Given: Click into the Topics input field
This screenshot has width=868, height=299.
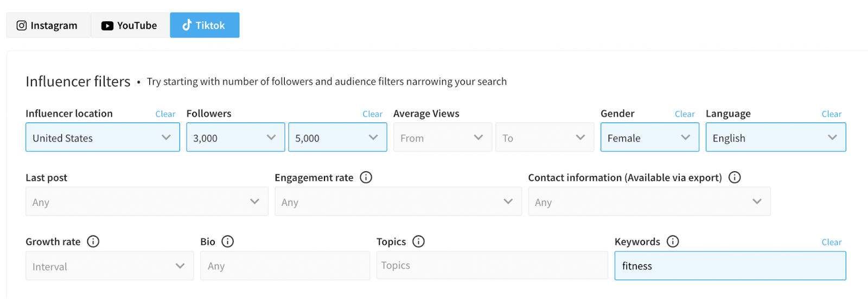Looking at the screenshot, I should tap(492, 265).
